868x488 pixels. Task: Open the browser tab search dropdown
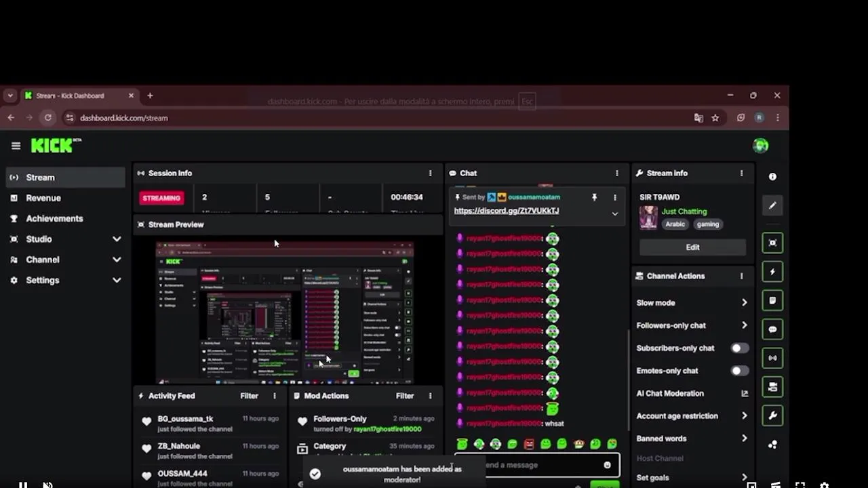pyautogui.click(x=10, y=96)
